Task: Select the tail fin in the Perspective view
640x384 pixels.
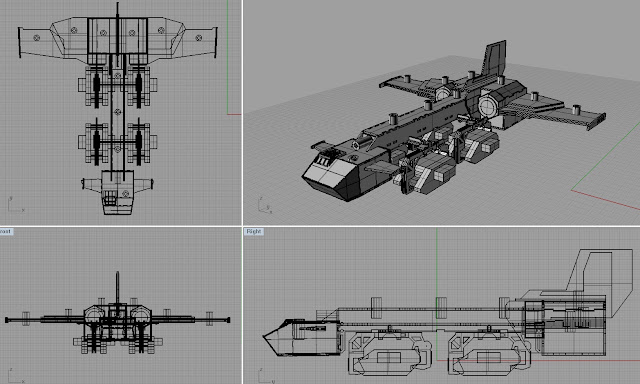Action: [x=495, y=58]
